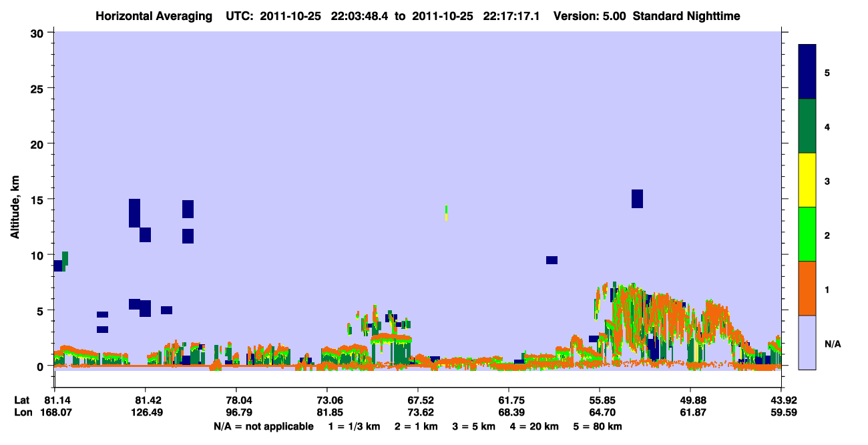Click longitude value 168.07
Viewport: 868px width, 445px height.
pyautogui.click(x=55, y=412)
